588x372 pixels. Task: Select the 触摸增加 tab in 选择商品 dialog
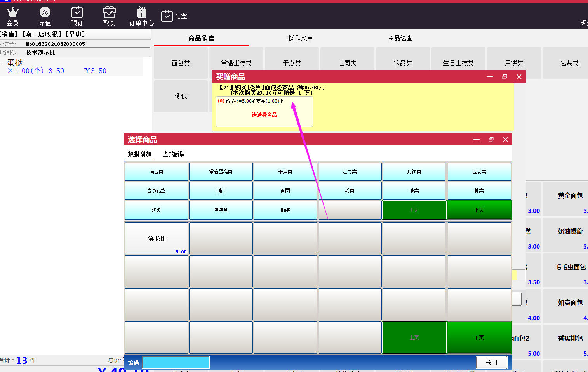coord(140,154)
